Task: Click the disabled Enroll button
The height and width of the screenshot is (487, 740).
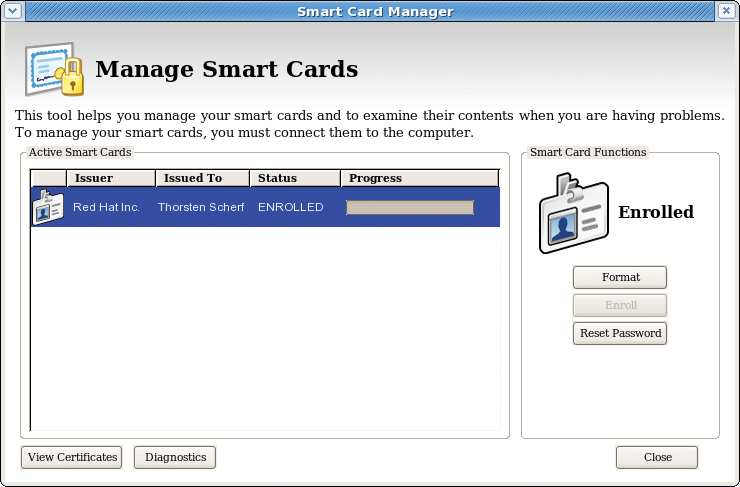Action: tap(620, 305)
